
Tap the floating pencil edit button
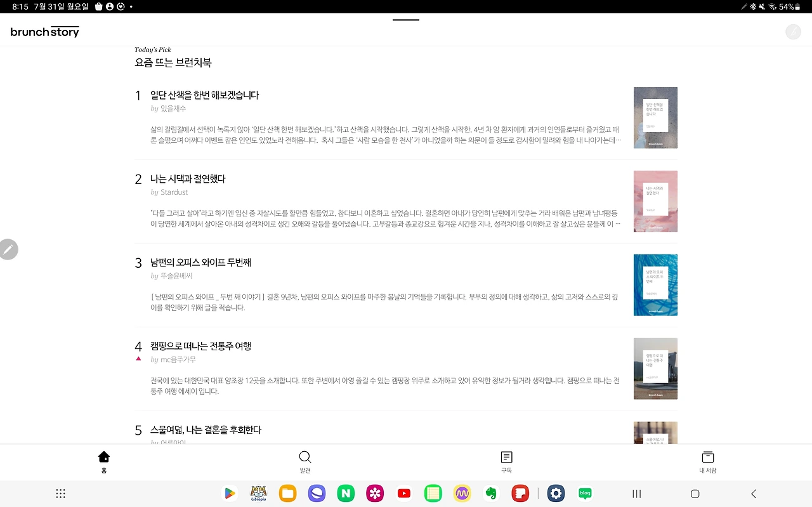coord(8,249)
